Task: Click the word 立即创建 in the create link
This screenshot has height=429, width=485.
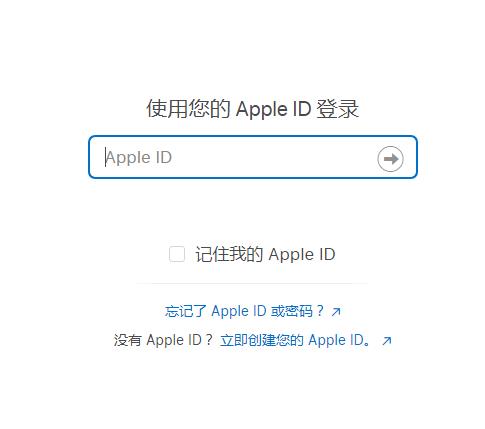Action: tap(248, 340)
